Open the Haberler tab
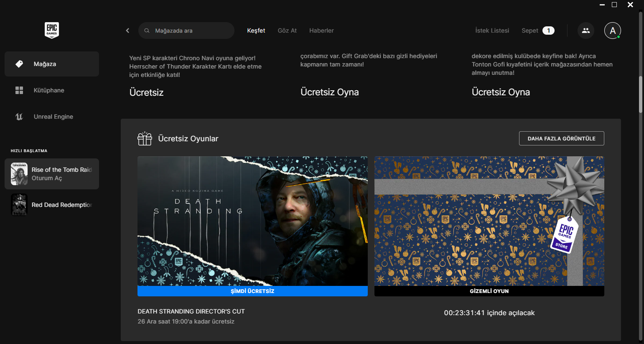644x344 pixels. point(321,31)
